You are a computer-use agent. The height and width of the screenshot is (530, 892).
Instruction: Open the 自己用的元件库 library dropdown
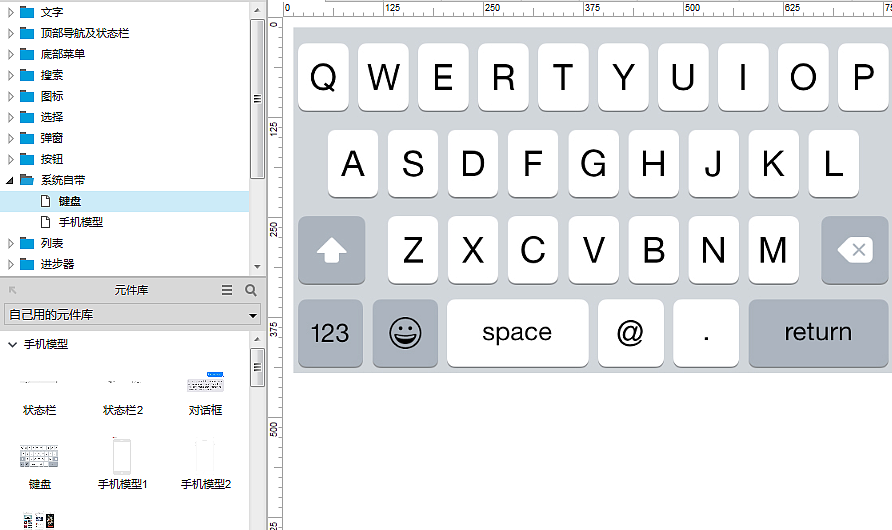coord(133,315)
